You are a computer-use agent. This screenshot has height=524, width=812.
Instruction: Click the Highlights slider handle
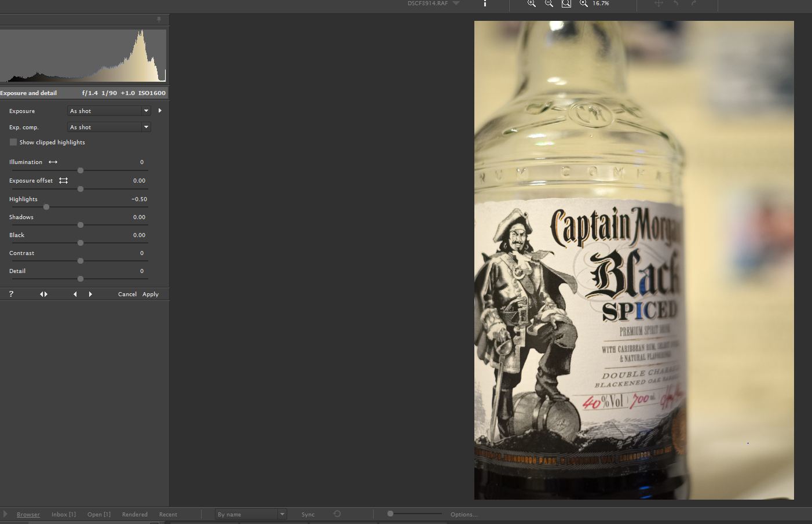pos(46,207)
